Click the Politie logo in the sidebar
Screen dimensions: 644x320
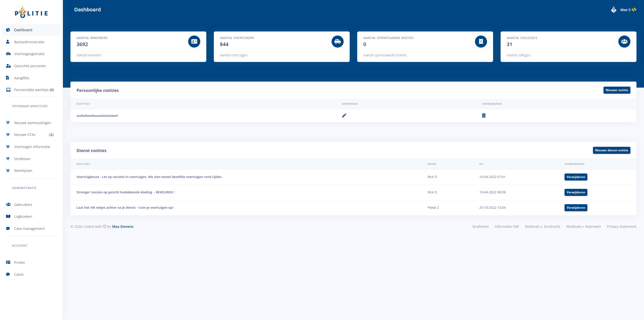click(31, 12)
